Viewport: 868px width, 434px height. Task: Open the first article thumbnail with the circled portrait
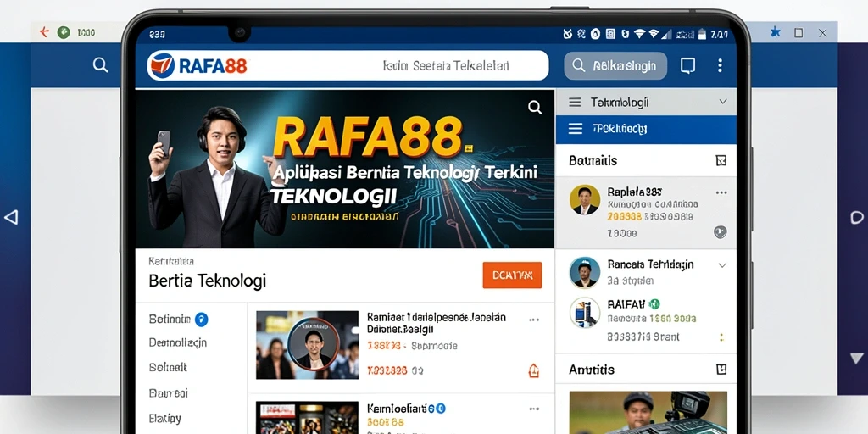tap(307, 344)
